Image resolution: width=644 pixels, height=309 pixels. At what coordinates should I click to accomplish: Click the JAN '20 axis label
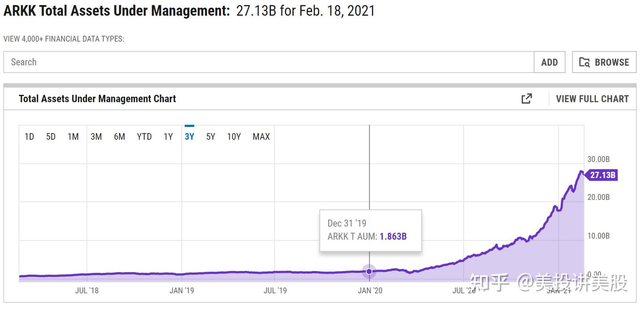[370, 291]
